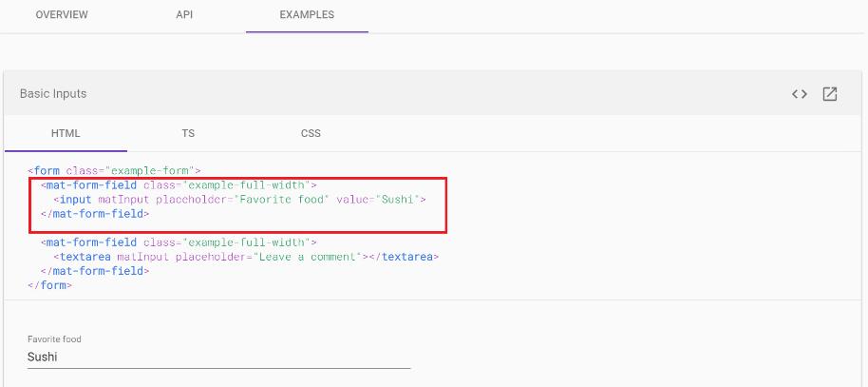
Task: Click the Basic Inputs example title
Action: pos(53,94)
